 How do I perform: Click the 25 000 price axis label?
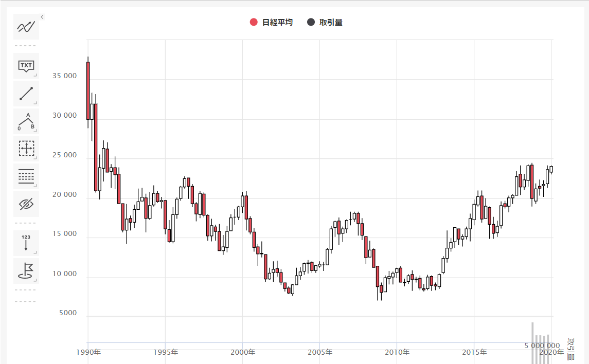(x=65, y=155)
